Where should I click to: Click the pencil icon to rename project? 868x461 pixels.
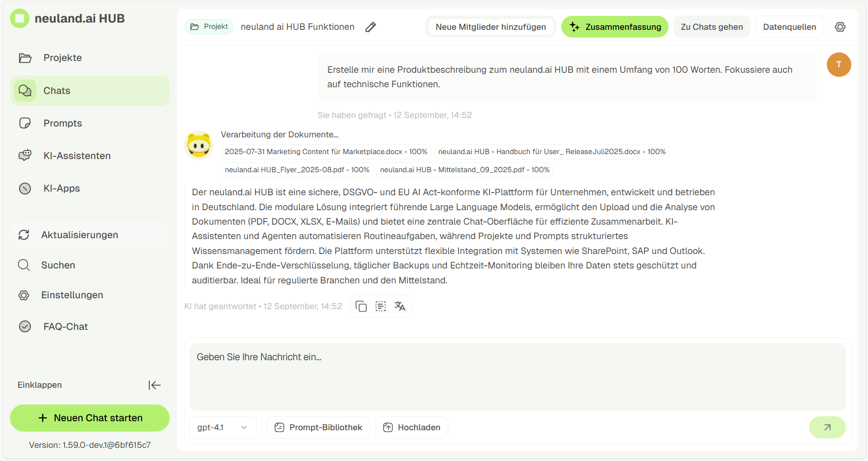coord(370,27)
